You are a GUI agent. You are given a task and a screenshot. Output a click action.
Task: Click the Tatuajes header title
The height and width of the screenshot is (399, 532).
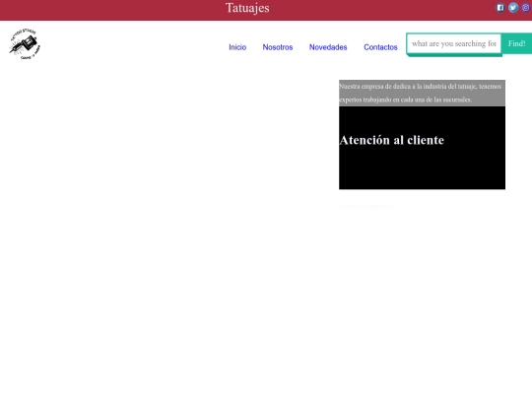point(247,8)
